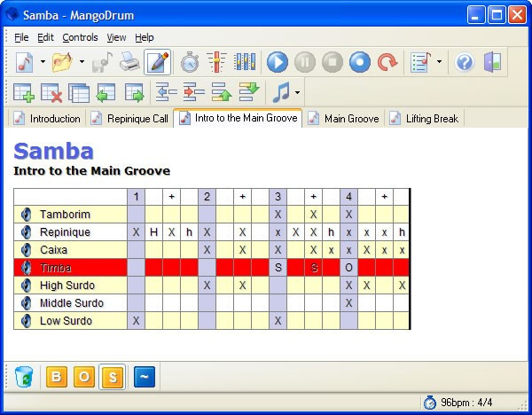
Task: Click the X note in Middle Surdo row
Action: (348, 303)
